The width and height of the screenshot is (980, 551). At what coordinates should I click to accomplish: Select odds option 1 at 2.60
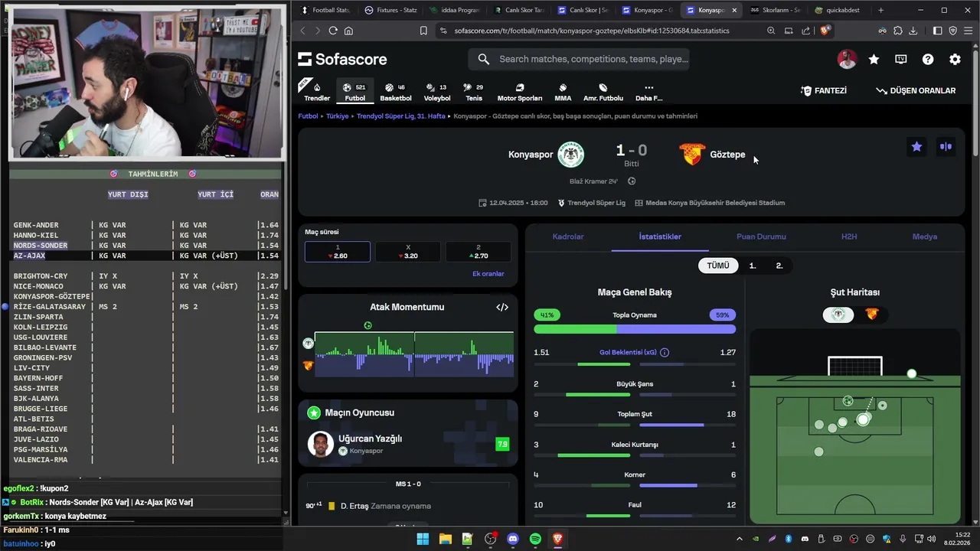coord(338,252)
